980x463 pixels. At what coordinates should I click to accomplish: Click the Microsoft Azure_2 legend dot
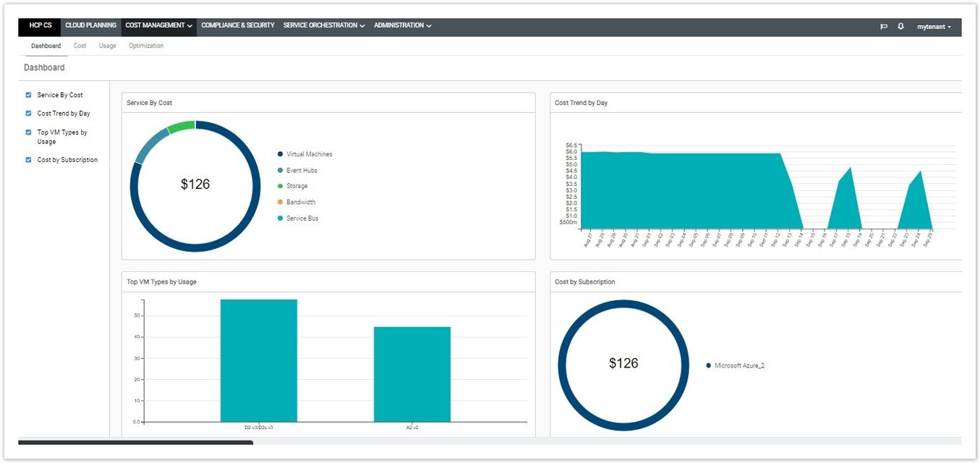click(708, 366)
